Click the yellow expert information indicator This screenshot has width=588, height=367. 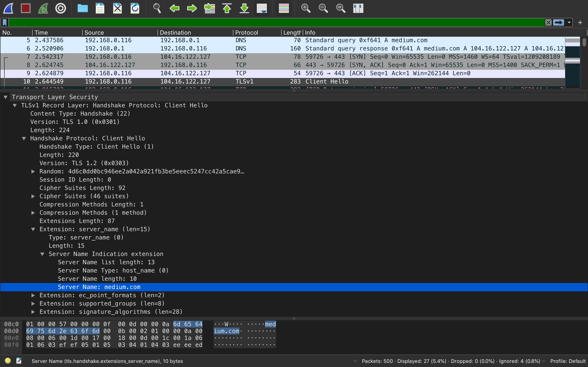click(x=8, y=361)
